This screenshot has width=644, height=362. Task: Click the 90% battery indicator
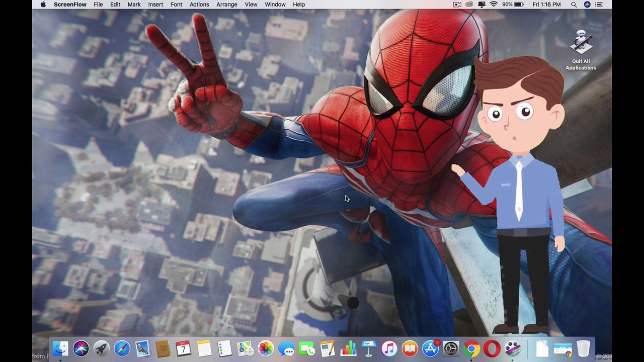(513, 5)
